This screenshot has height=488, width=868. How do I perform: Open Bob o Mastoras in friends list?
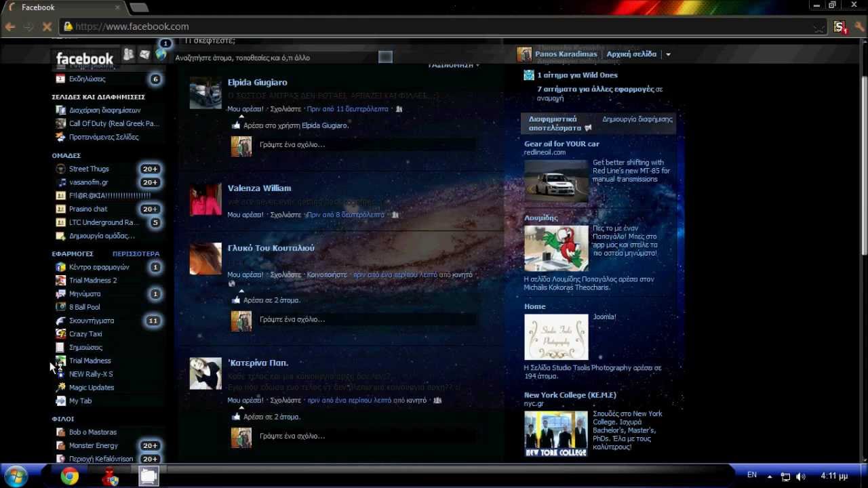(x=93, y=432)
